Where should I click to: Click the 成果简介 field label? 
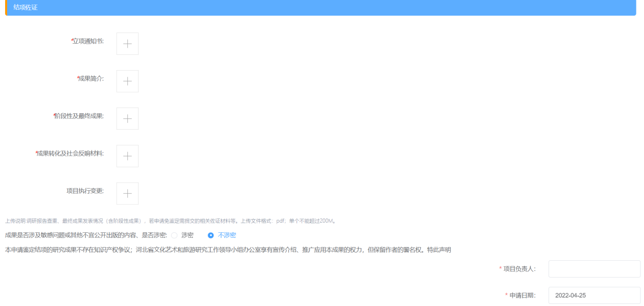pos(91,79)
